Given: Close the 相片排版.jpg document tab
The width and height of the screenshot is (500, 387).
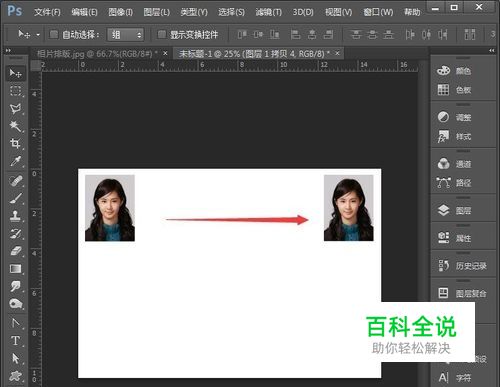Looking at the screenshot, I should pyautogui.click(x=165, y=53).
